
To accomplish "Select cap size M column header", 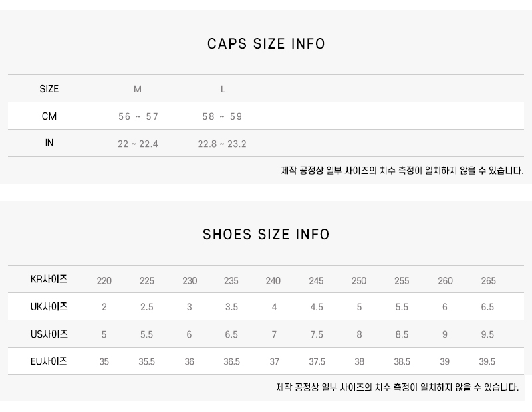I will 138,89.
